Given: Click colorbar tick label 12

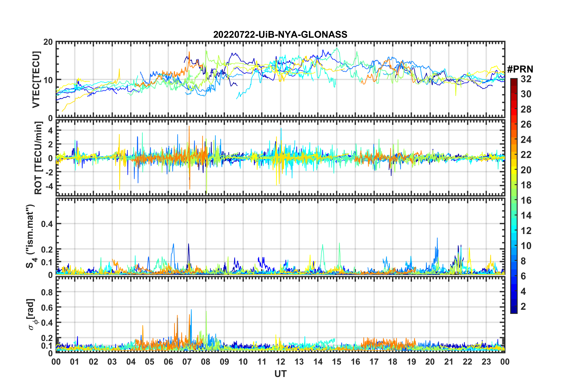Looking at the screenshot, I should (526, 231).
